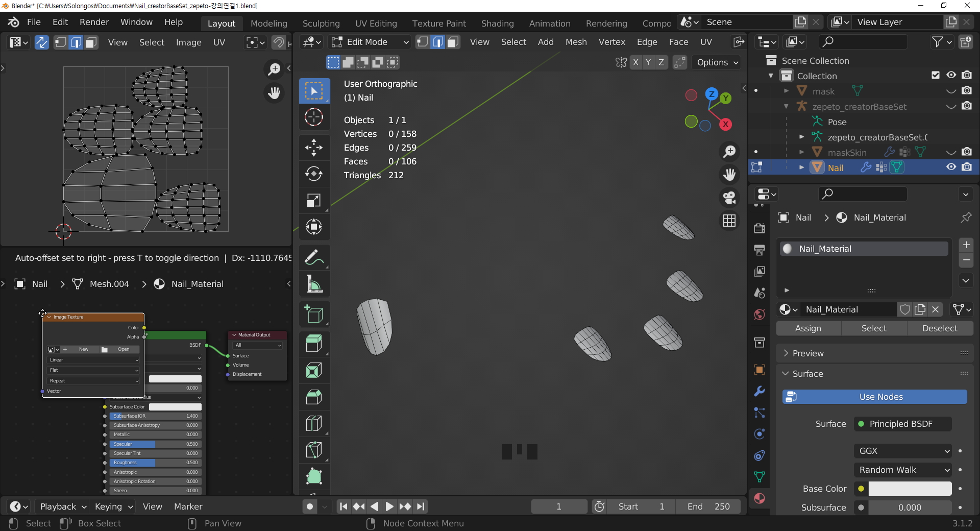Adjust the Roughness slider in node

pos(155,463)
